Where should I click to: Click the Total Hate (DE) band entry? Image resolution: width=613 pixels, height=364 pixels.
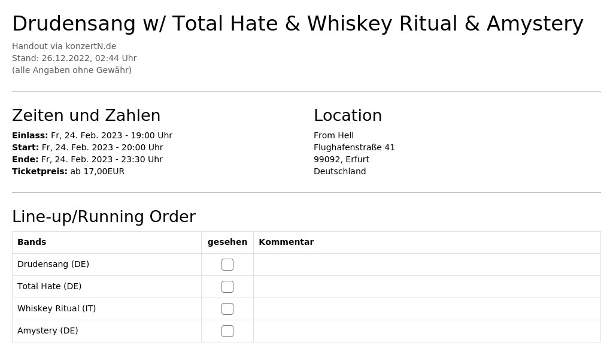click(x=49, y=286)
